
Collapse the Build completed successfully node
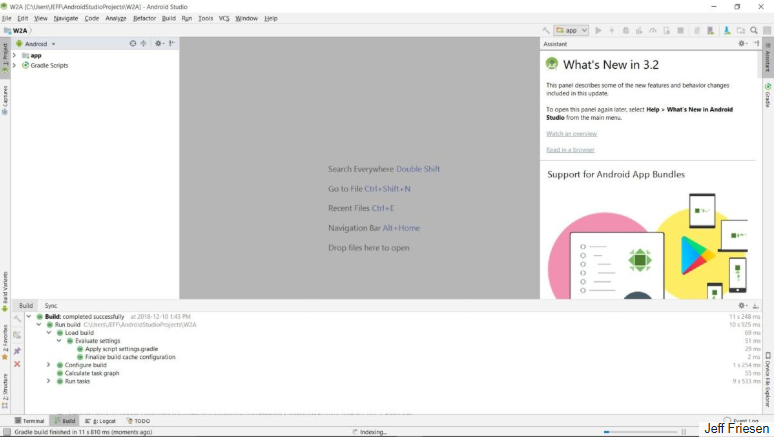tap(29, 316)
